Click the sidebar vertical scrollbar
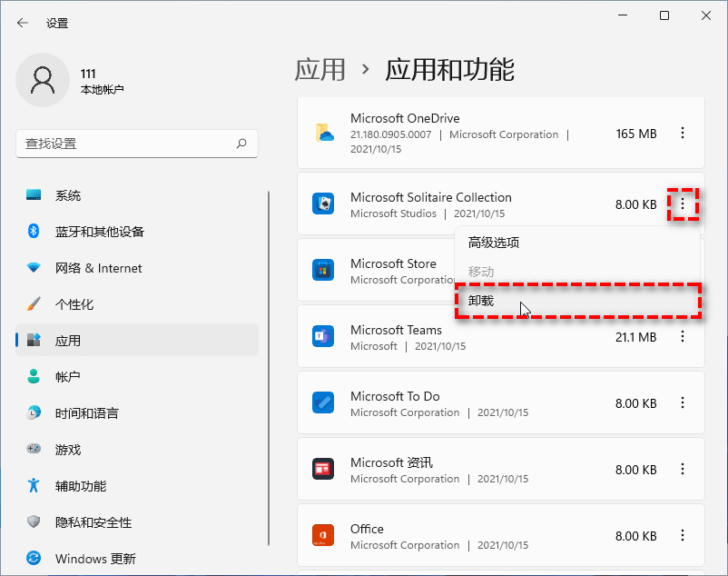The width and height of the screenshot is (728, 576). coord(269,368)
